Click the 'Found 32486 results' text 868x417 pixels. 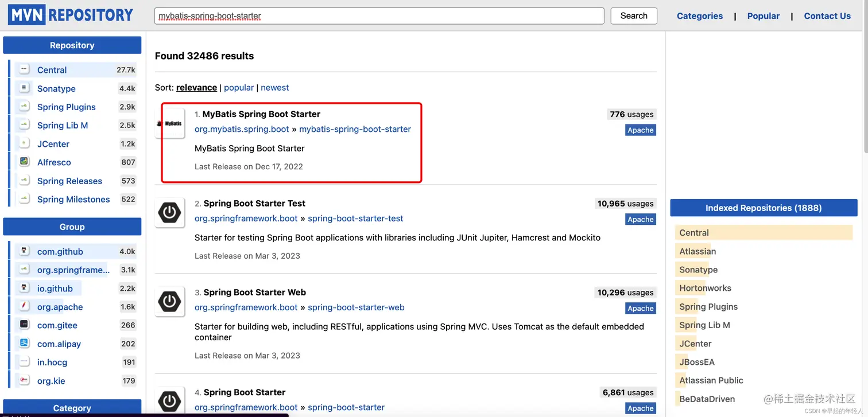click(x=204, y=56)
